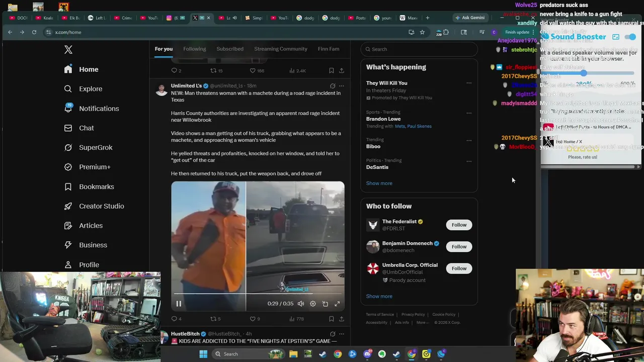This screenshot has width=644, height=362.
Task: Show more in What's happening
Action: (x=379, y=183)
